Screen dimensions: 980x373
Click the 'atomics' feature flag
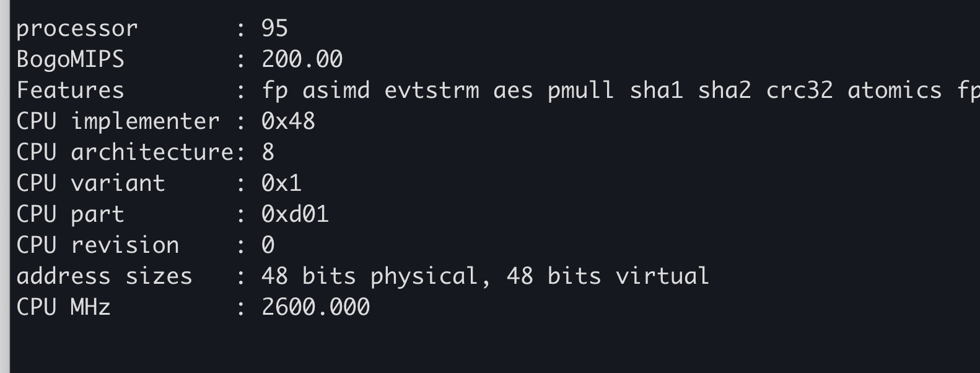(x=894, y=90)
